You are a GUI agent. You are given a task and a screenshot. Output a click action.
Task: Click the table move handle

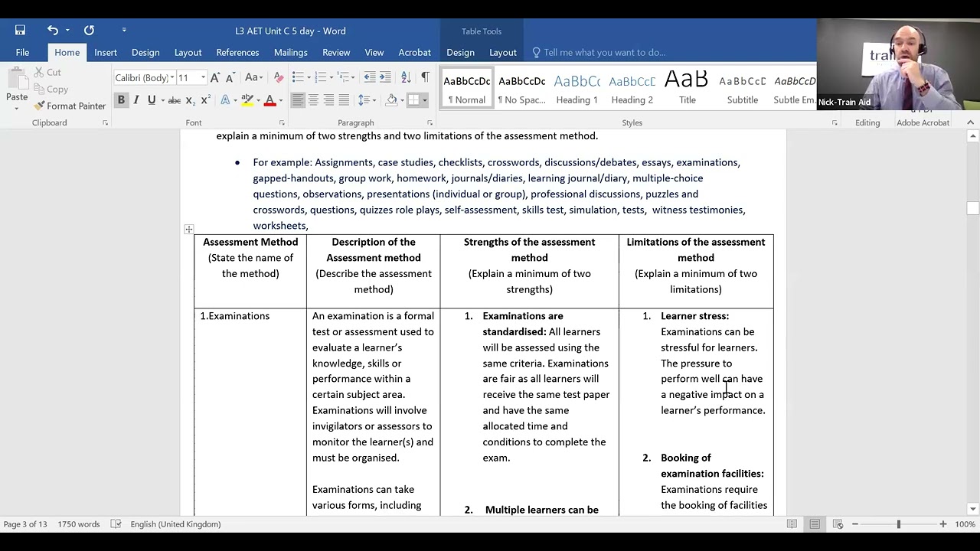point(189,229)
